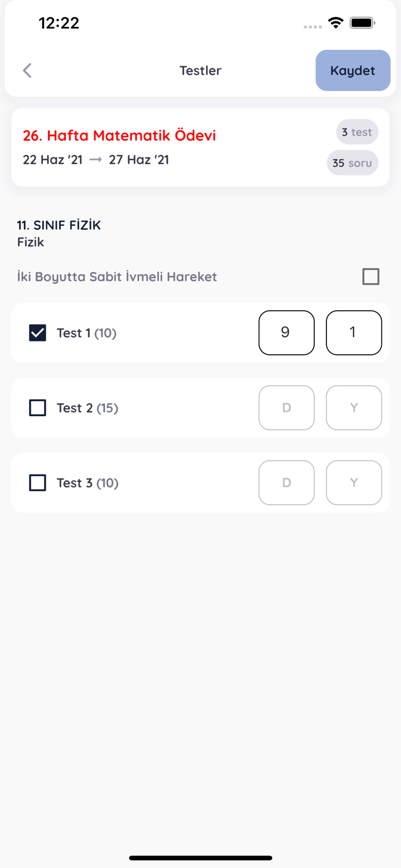Select all via İki Boyutta topic checkbox

pos(371,277)
